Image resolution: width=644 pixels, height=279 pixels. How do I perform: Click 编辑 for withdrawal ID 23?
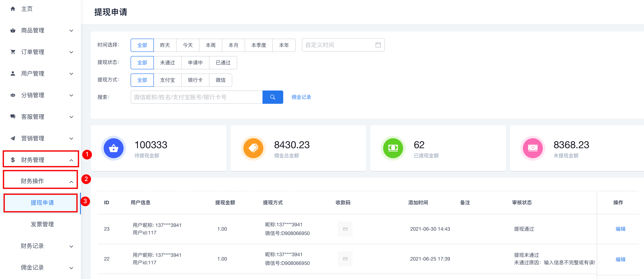pyautogui.click(x=620, y=229)
